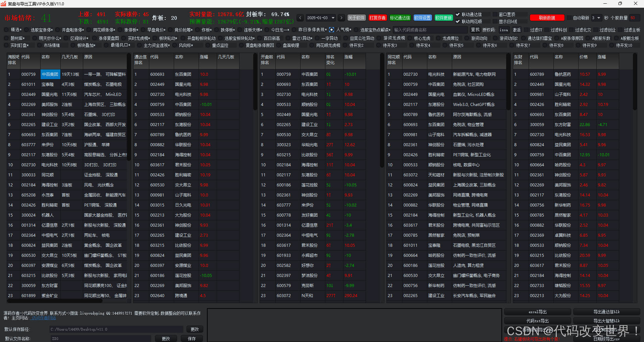Focus the 输入代码或者名称 search field

pos(430,30)
